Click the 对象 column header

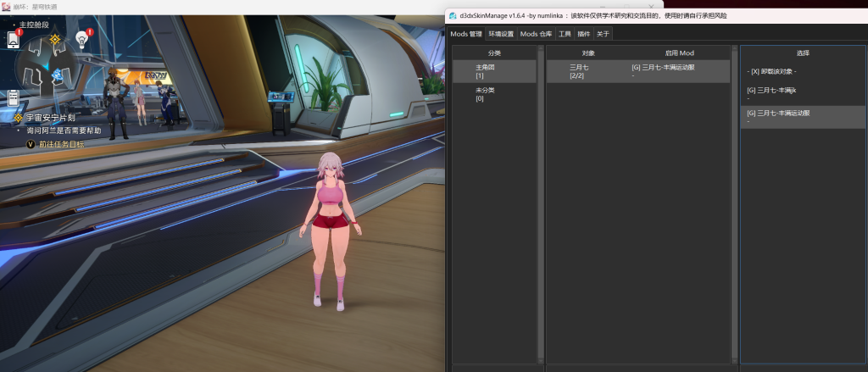pos(588,53)
